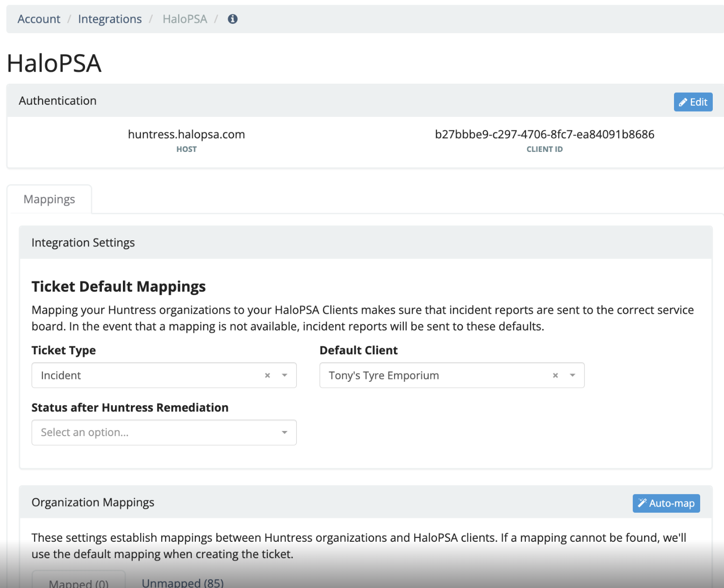Click the HaloPSA breadcrumb item
This screenshot has width=724, height=588.
pyautogui.click(x=185, y=19)
